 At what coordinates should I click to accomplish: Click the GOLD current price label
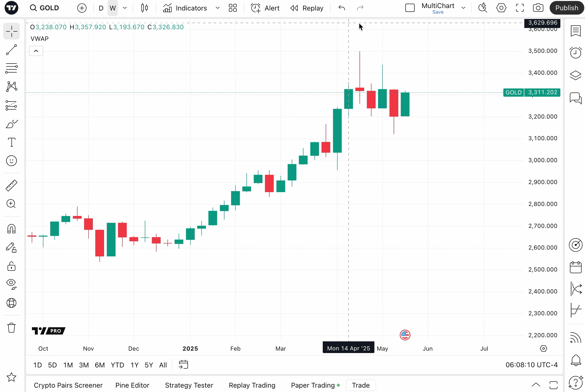click(542, 93)
